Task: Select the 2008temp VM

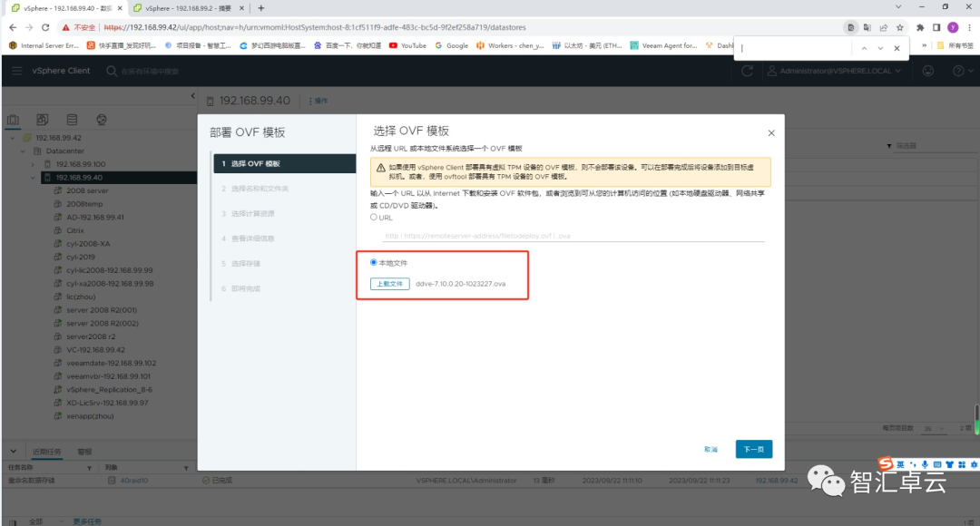Action: click(84, 204)
